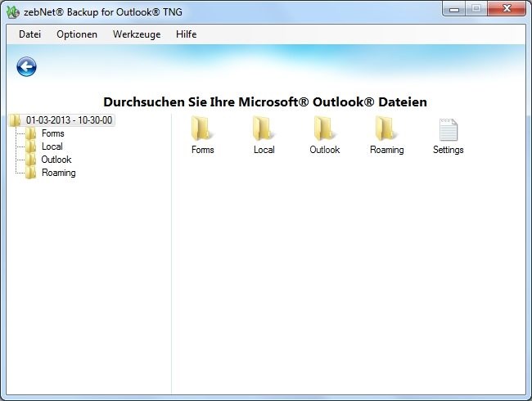532x401 pixels.
Task: Click the folder icon beside Outlook in tree
Action: (x=31, y=160)
